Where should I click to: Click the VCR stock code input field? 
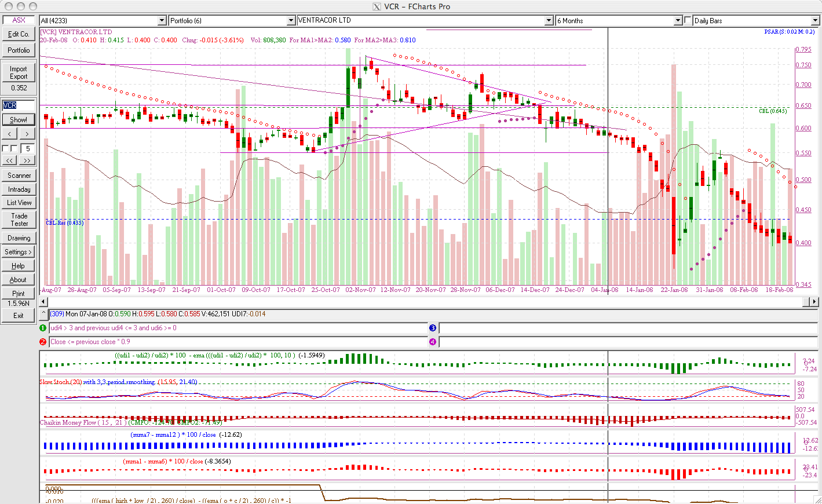pos(19,105)
